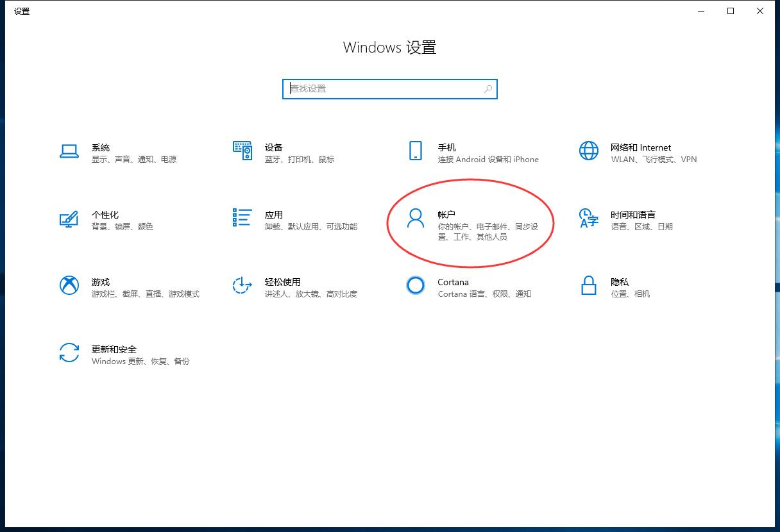Open the 个性化 paintbrush icon
The image size is (780, 532).
69,219
